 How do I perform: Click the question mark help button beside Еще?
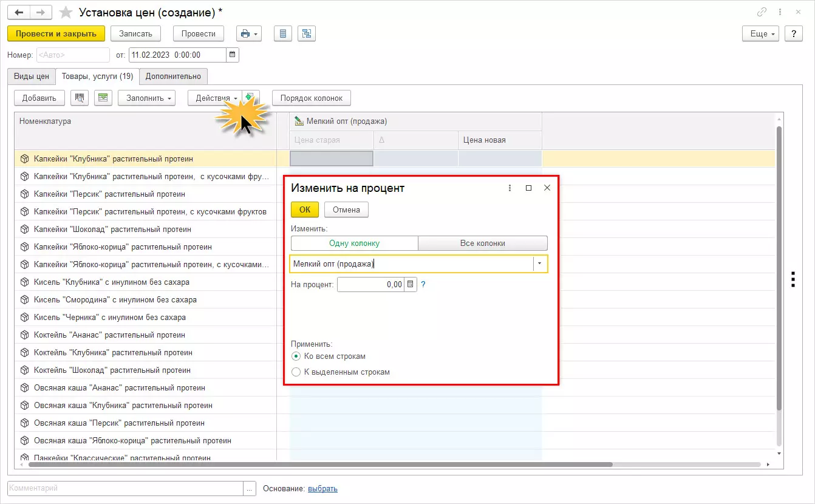(793, 34)
